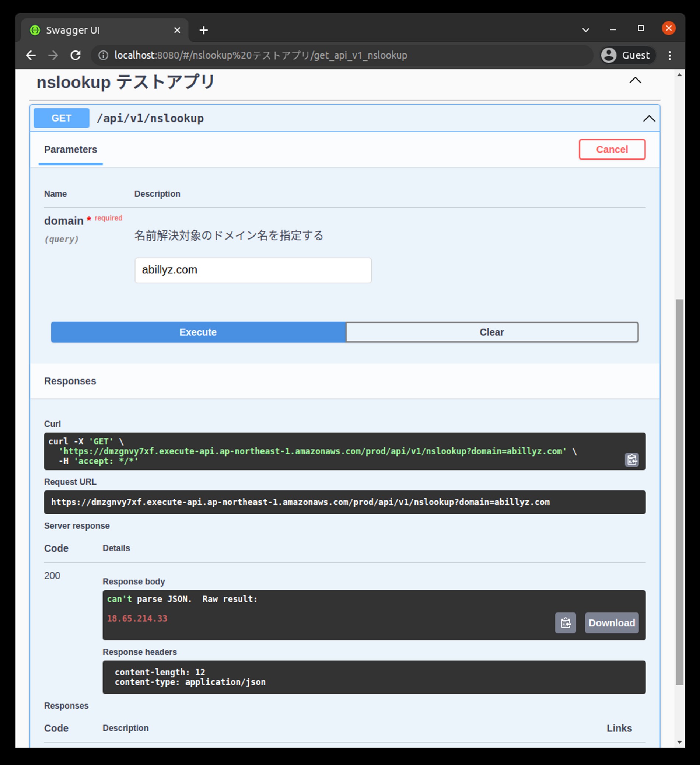Image resolution: width=700 pixels, height=765 pixels.
Task: Select the Parameters tab
Action: [x=71, y=150]
